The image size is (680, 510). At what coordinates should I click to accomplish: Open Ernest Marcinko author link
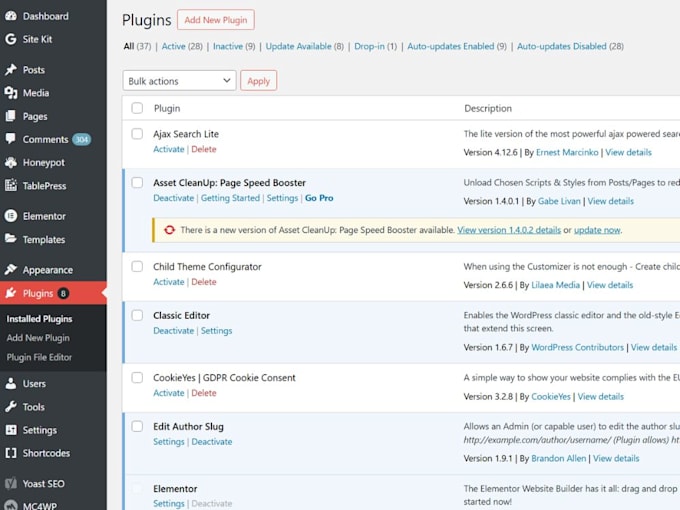(567, 152)
